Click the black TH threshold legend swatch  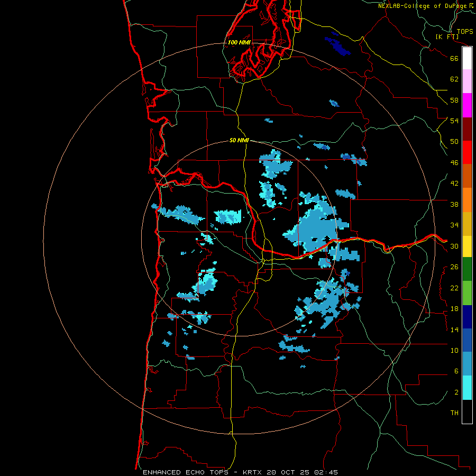pyautogui.click(x=467, y=411)
